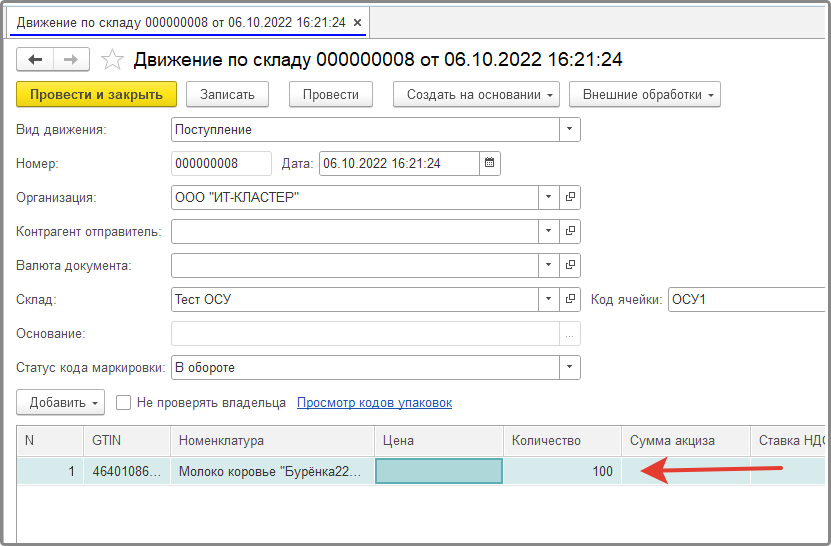Screen dimensions: 831x546
Task: Click the Провести button
Action: click(331, 94)
